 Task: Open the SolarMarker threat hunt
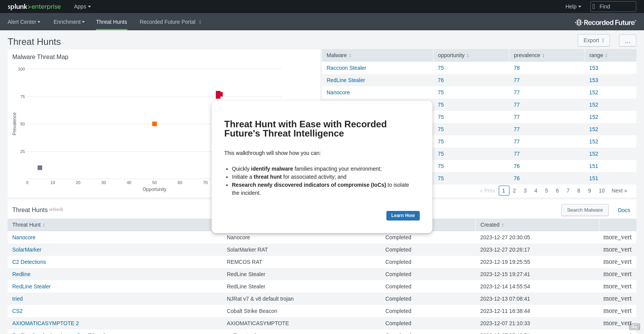coord(27,250)
